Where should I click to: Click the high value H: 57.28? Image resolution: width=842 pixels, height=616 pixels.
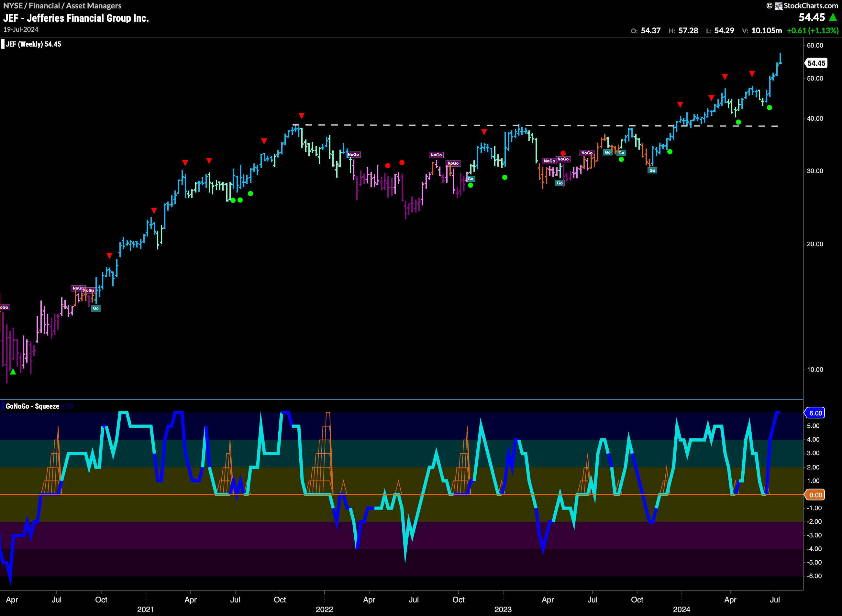(x=683, y=31)
